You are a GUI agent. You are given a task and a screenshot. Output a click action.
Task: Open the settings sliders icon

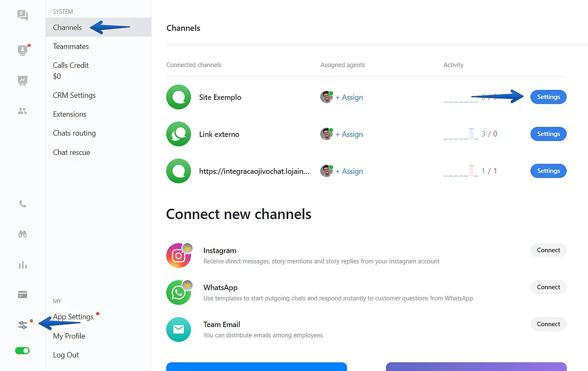(23, 325)
